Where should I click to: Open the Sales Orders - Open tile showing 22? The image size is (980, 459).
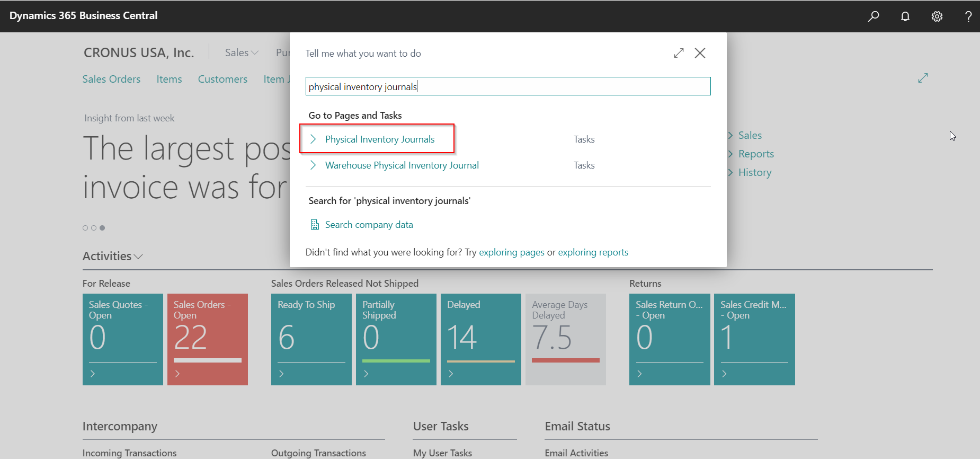click(x=208, y=339)
